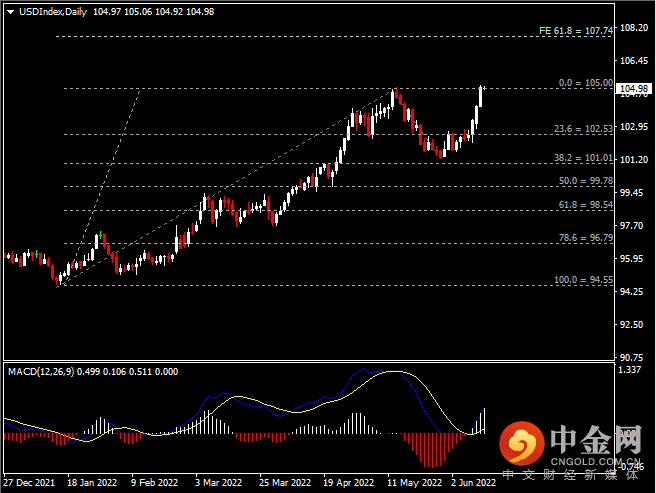Select the 61.8 = 98.54 Fibonacci label
Screen dimensions: 656x493
pyautogui.click(x=586, y=205)
